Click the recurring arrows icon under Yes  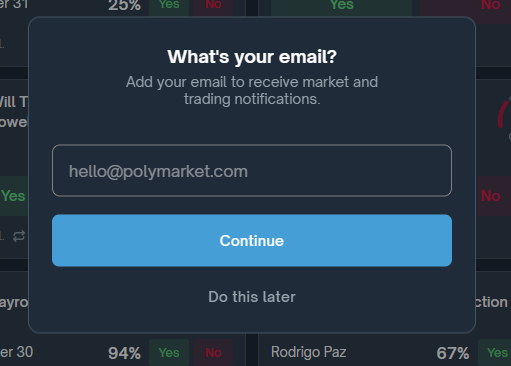(x=19, y=236)
